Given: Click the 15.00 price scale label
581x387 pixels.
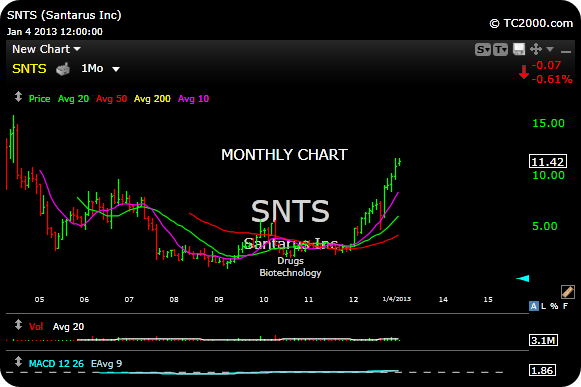Looking at the screenshot, I should click(x=548, y=123).
